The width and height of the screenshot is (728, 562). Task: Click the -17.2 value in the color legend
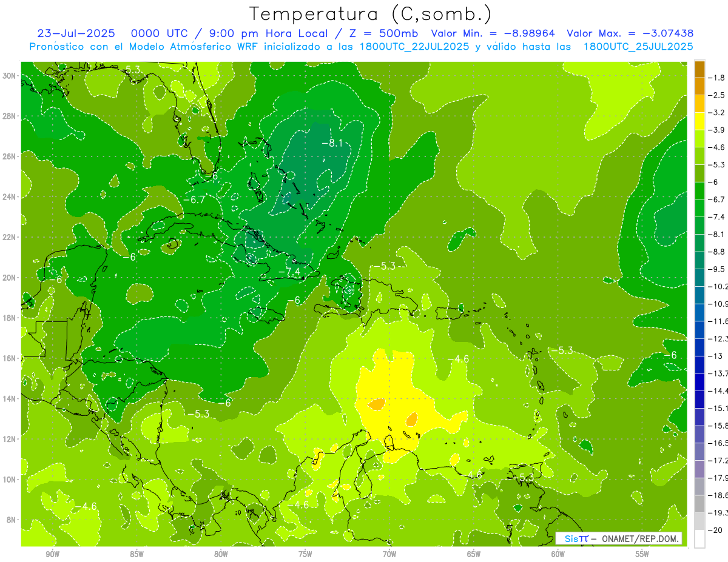click(x=718, y=460)
